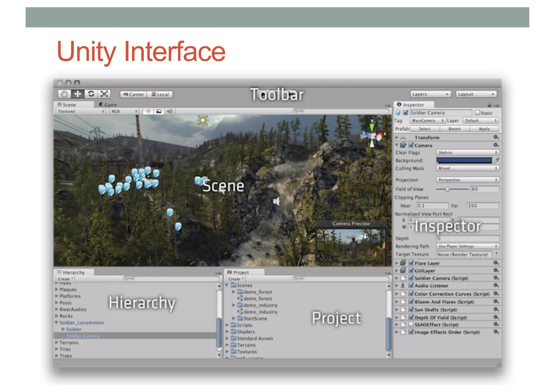
Task: Click the audio source speaker gizmo in scene
Action: pos(276,202)
